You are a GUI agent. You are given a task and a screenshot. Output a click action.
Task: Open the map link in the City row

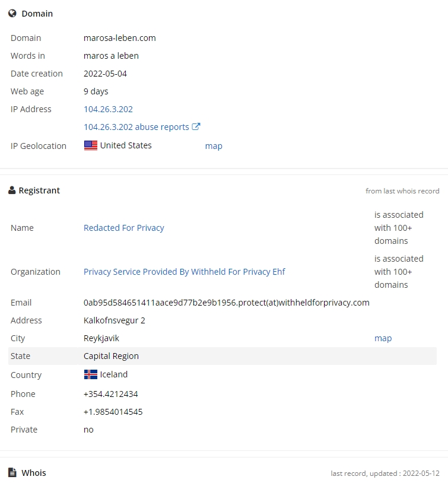(383, 338)
